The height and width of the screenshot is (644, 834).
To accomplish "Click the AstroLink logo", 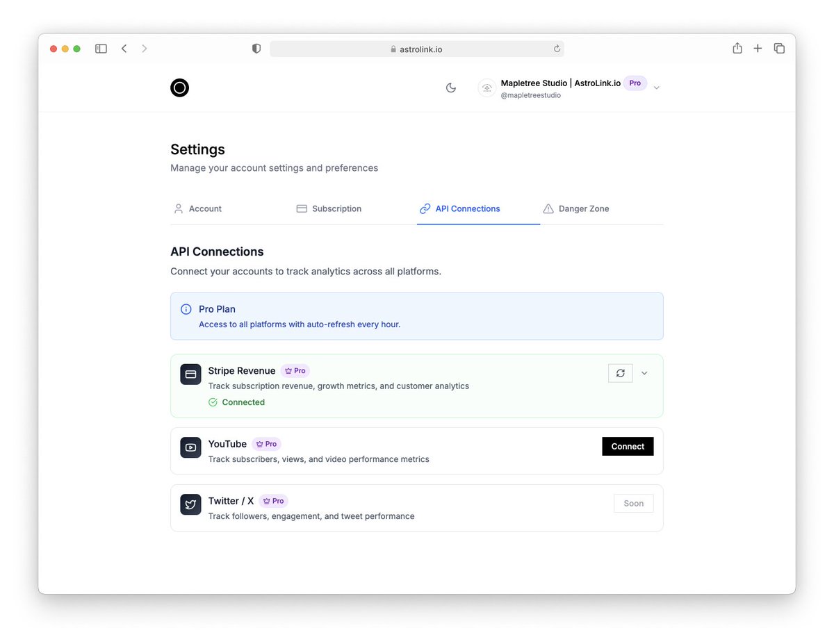I will [179, 88].
